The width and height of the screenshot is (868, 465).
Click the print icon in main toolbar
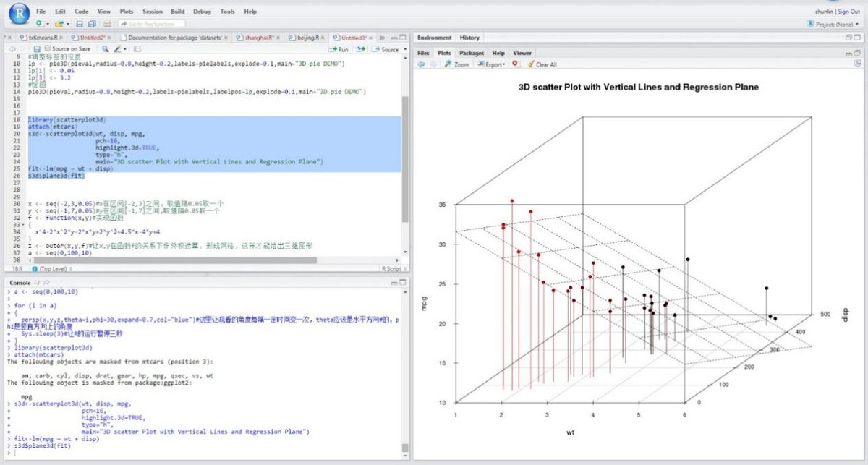(107, 24)
